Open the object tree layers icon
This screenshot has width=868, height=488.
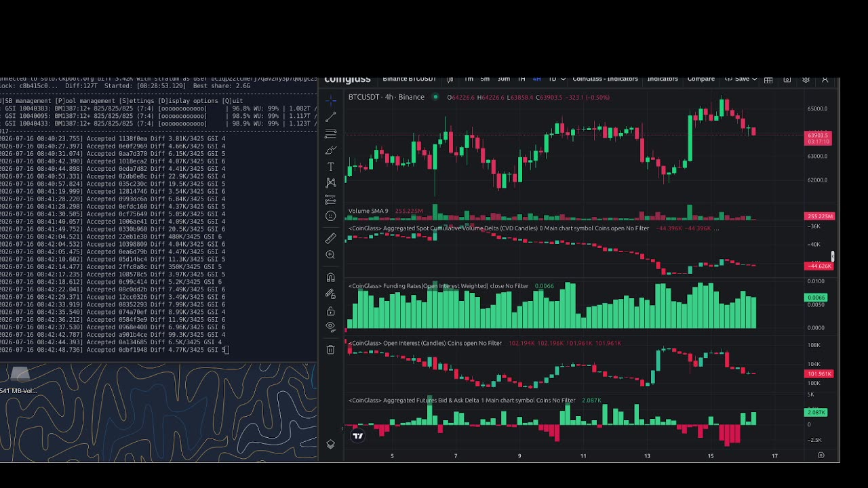coord(331,445)
